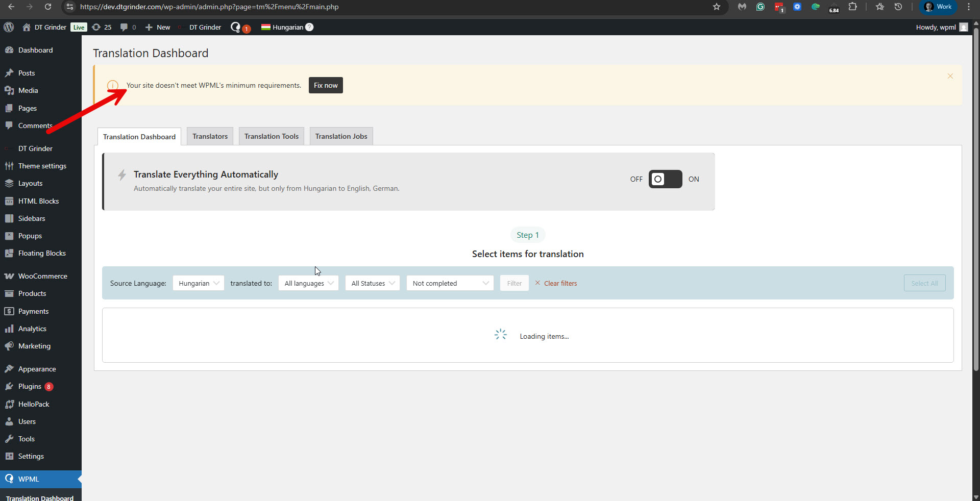Click the WooCommerce icon in sidebar
The width and height of the screenshot is (980, 501).
tap(9, 276)
